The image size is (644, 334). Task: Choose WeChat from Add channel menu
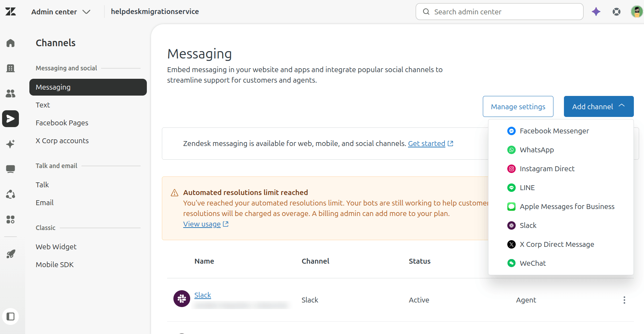click(x=561, y=263)
